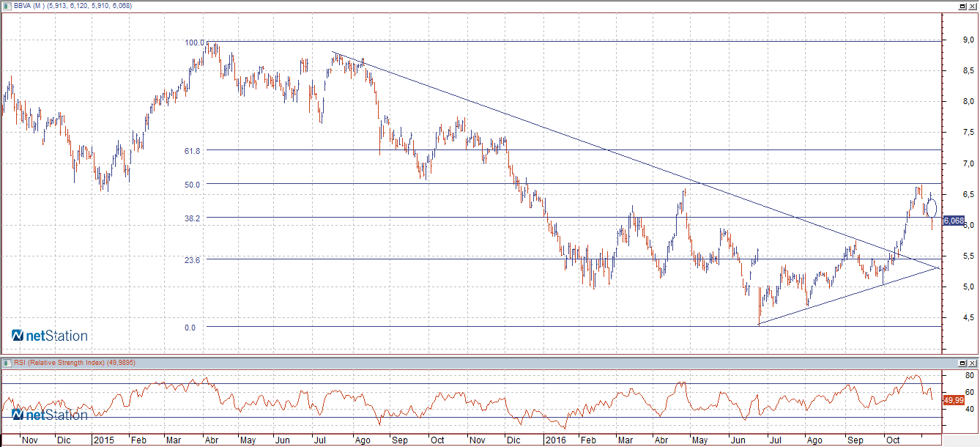Close the BBVA price chart panel

click(972, 7)
